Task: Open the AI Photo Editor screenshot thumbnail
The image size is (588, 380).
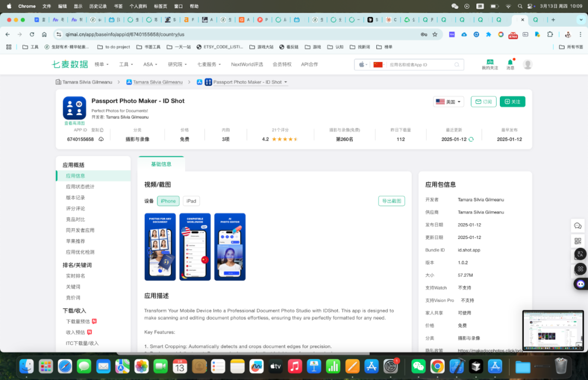Action: click(x=230, y=247)
